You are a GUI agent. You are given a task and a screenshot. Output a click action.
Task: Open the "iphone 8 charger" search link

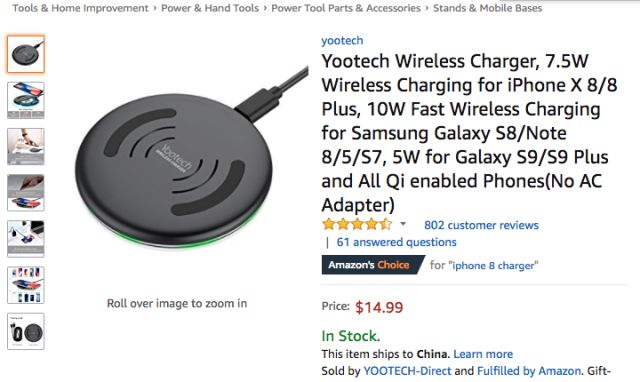tap(493, 266)
